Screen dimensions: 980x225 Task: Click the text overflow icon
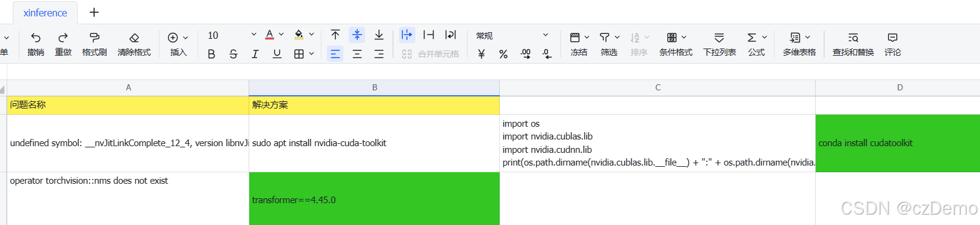pos(407,35)
